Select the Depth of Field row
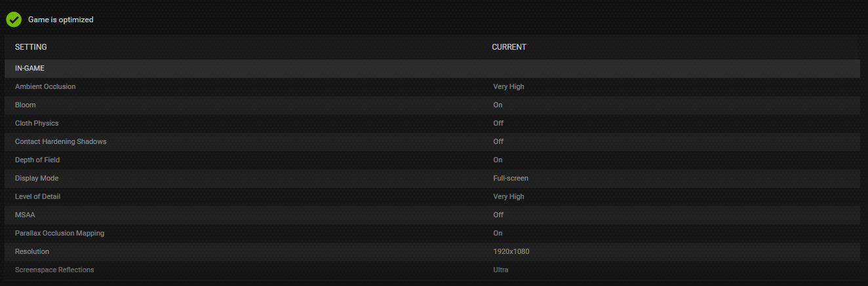This screenshot has height=286, width=868. [x=37, y=160]
